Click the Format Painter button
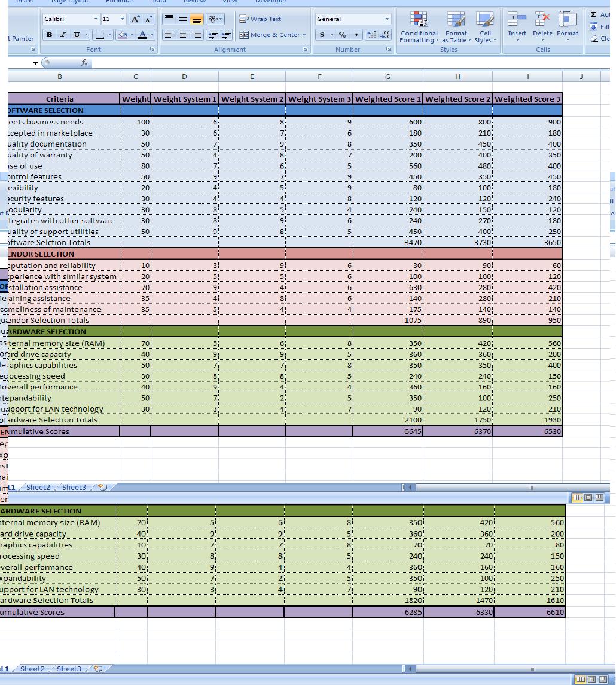616x685 pixels. (22, 38)
